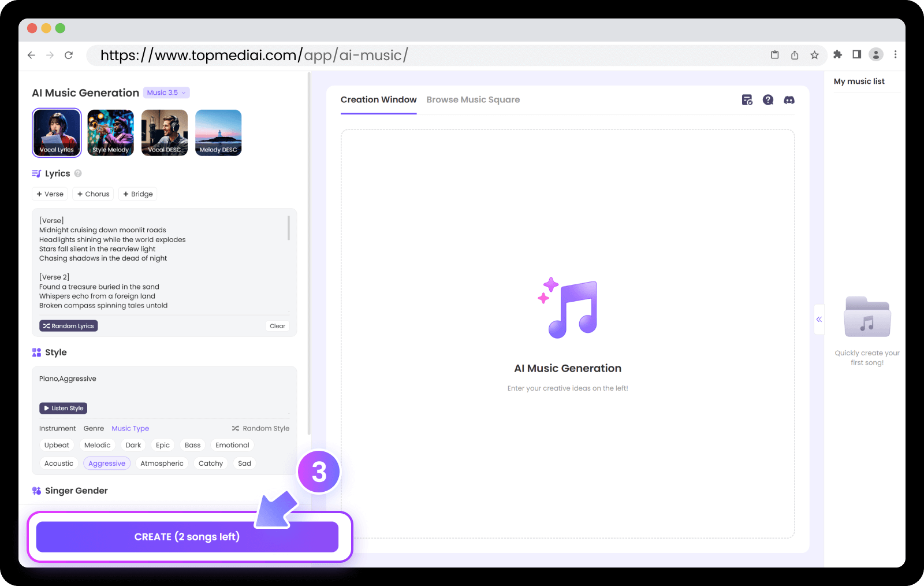This screenshot has width=924, height=586.
Task: Toggle the Sad style tag
Action: coord(245,463)
